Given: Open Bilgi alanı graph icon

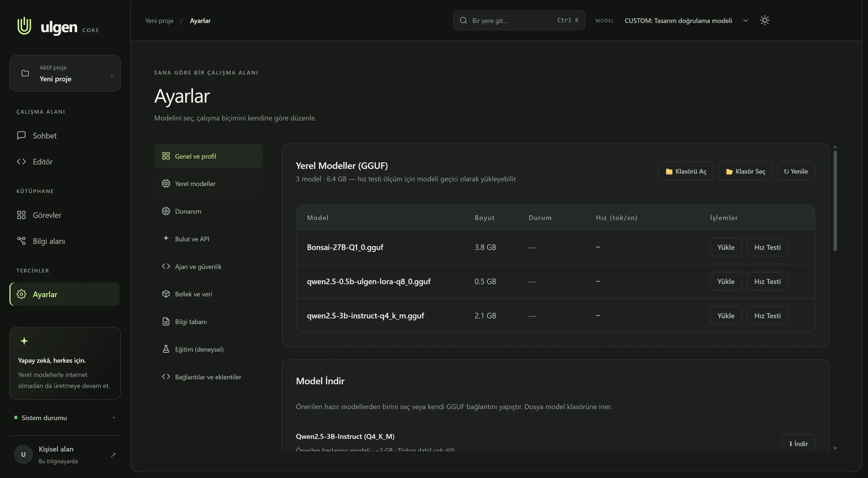Looking at the screenshot, I should pyautogui.click(x=21, y=241).
